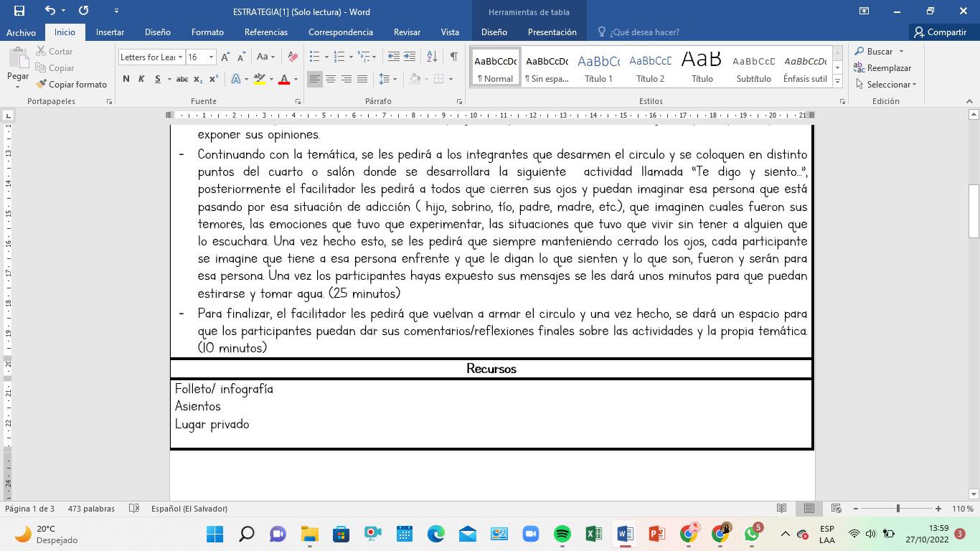Open the change case Aa dropdown
Viewport: 980px width, 551px height.
265,57
